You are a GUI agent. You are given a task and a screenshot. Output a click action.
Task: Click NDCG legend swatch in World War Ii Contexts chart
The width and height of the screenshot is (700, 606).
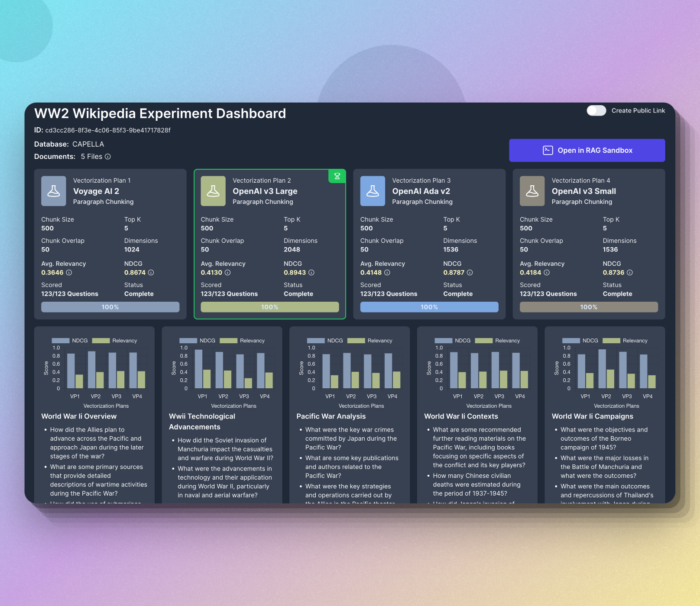tap(444, 341)
